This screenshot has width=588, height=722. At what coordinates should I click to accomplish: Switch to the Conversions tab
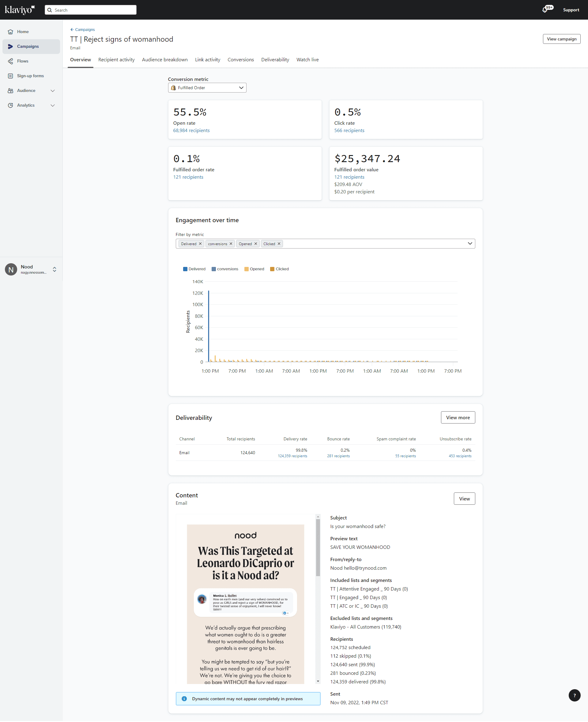click(x=241, y=60)
